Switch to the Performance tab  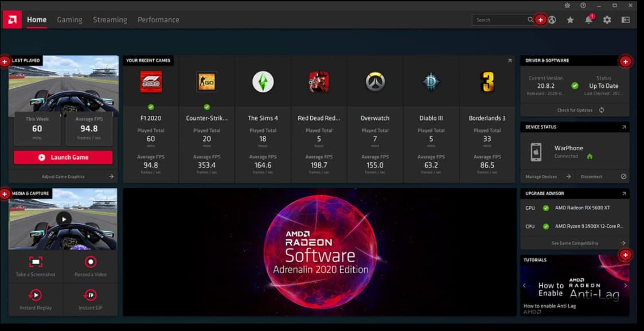158,20
